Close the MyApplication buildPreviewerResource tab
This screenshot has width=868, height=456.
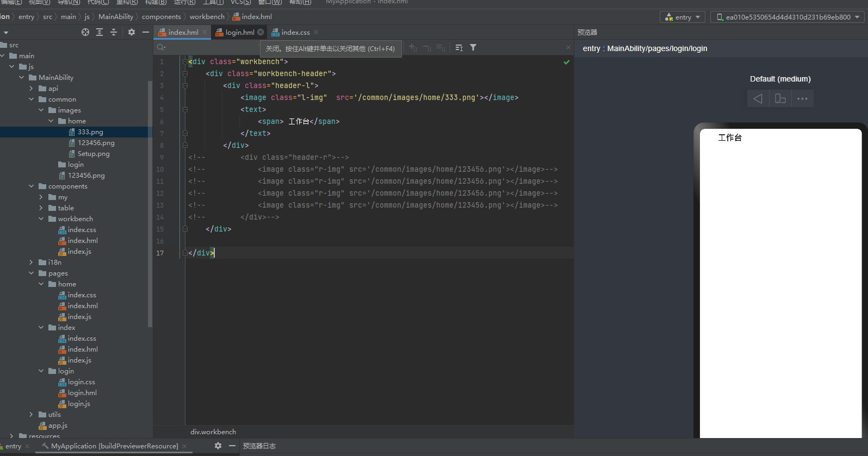pyautogui.click(x=184, y=446)
